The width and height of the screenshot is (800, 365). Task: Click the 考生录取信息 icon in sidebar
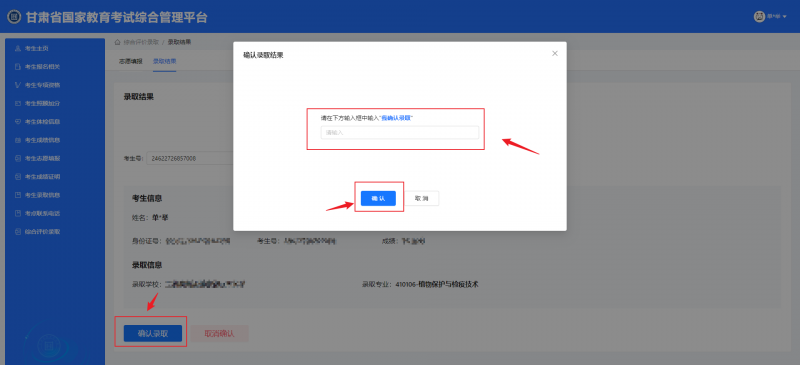(18, 195)
